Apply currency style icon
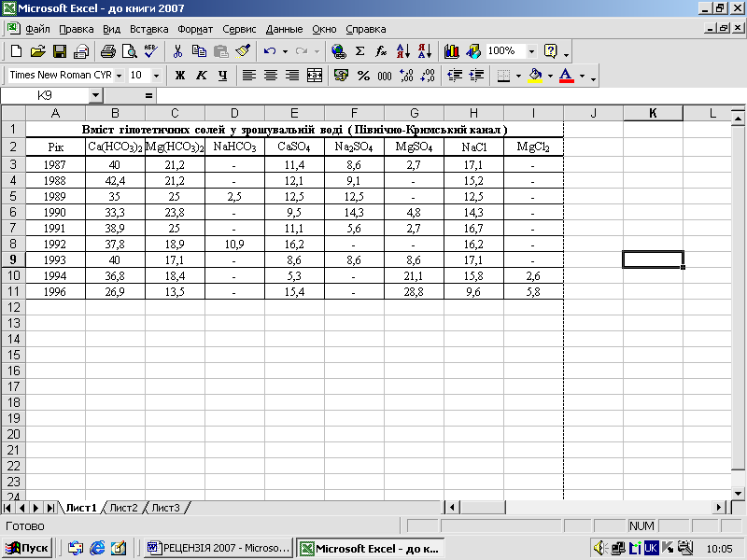Screen dimensions: 747x560 point(341,76)
